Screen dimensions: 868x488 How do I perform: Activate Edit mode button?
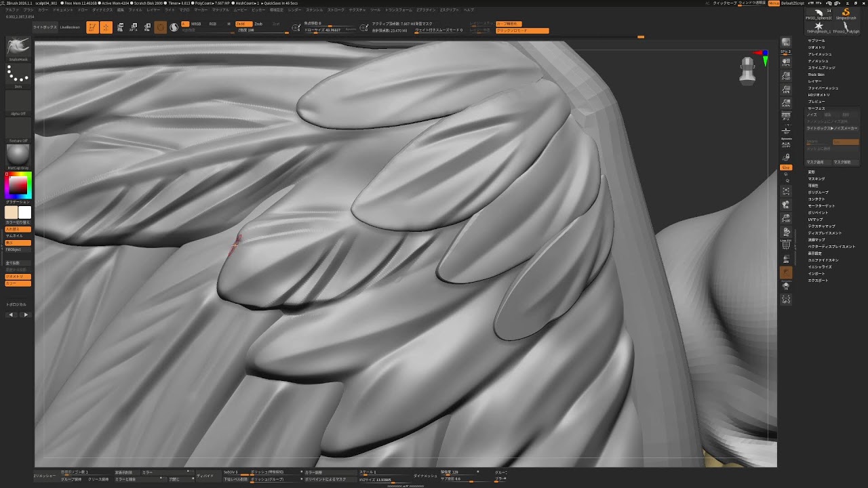[92, 27]
